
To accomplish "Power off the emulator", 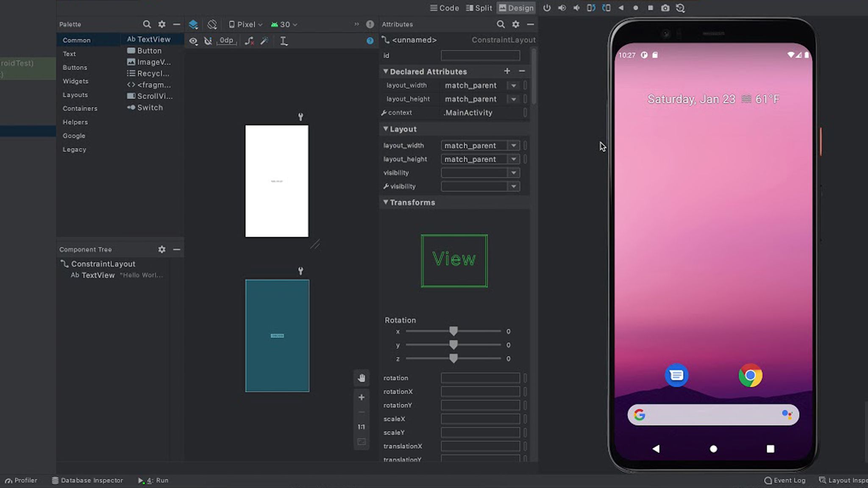I will click(x=547, y=8).
